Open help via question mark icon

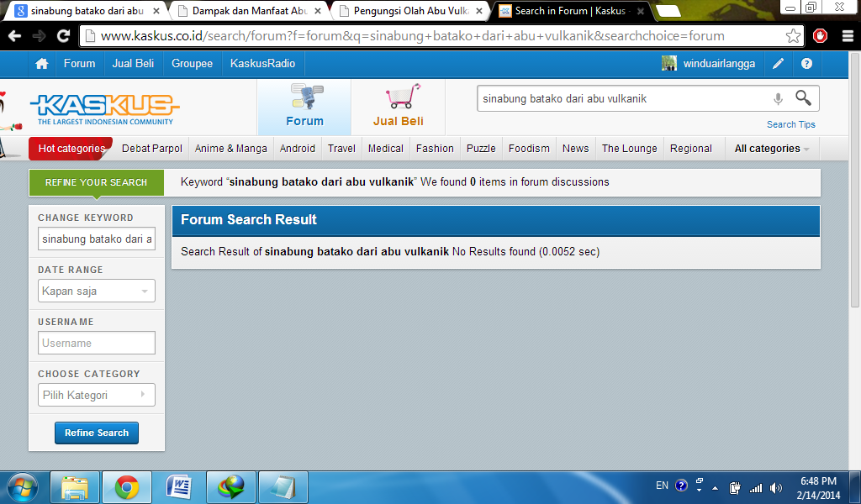pyautogui.click(x=806, y=64)
